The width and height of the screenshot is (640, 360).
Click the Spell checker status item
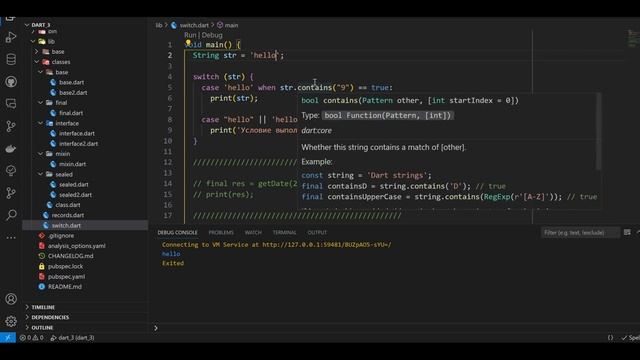pos(631,338)
